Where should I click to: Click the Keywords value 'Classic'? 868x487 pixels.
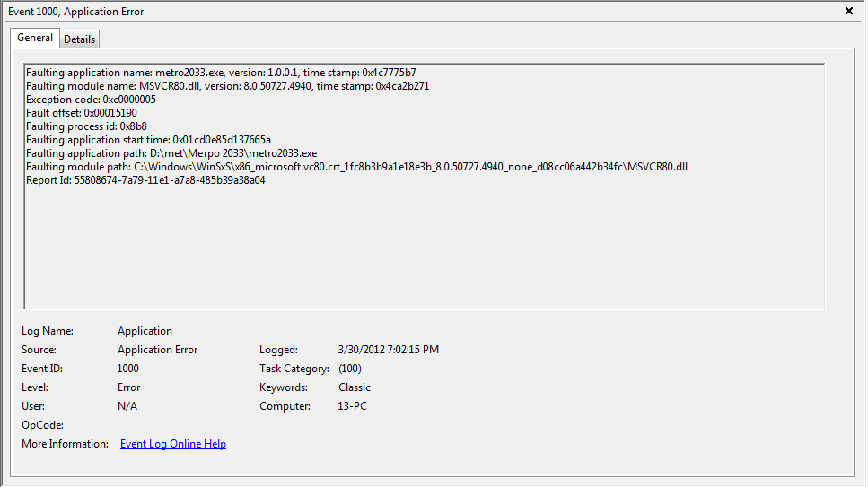[355, 387]
